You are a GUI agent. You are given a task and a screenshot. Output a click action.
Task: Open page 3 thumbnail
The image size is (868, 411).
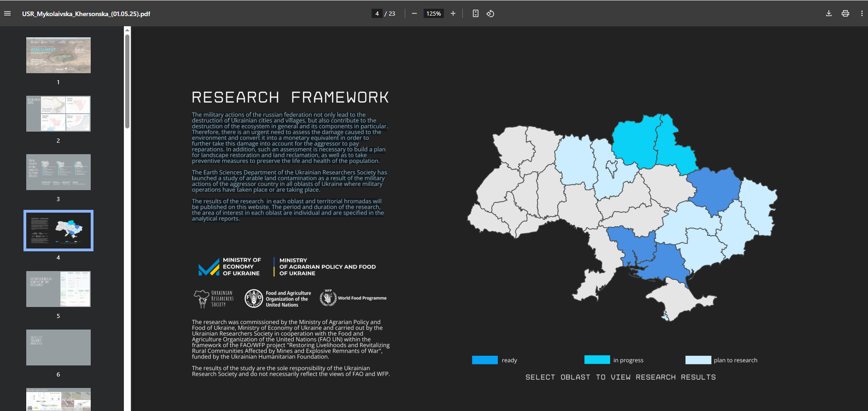coord(58,172)
